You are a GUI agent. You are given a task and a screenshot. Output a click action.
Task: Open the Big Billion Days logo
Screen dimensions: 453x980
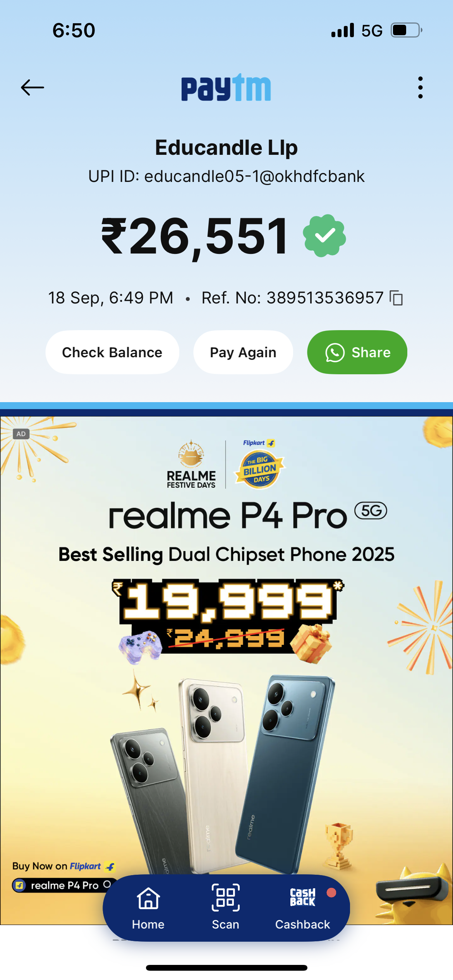click(260, 464)
